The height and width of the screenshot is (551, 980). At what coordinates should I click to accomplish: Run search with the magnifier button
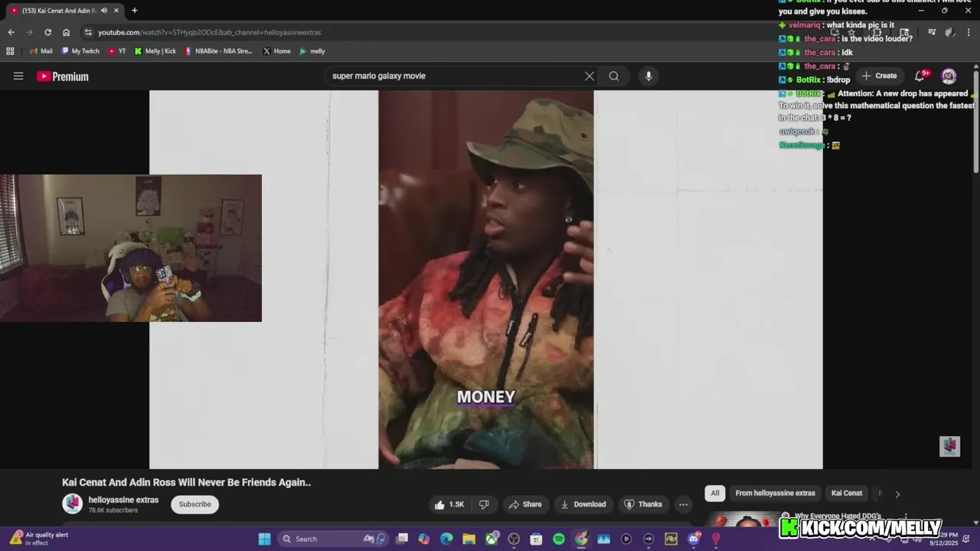pyautogui.click(x=614, y=76)
